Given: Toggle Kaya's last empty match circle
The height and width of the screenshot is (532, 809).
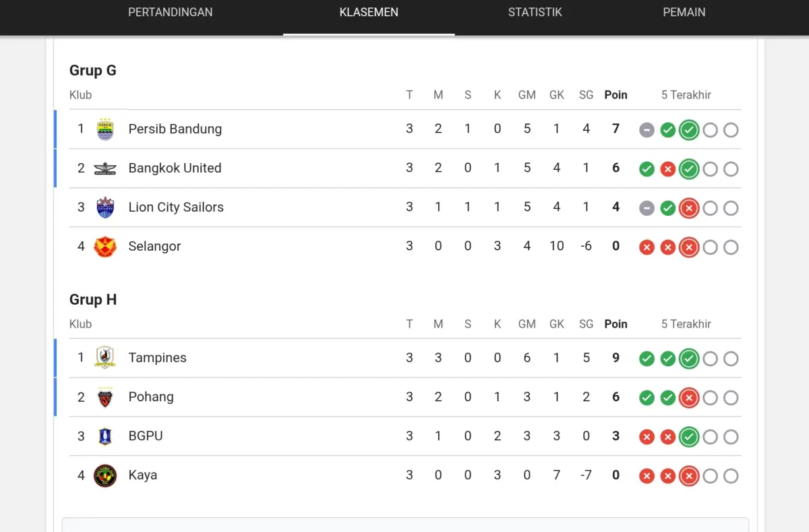Looking at the screenshot, I should (x=731, y=475).
